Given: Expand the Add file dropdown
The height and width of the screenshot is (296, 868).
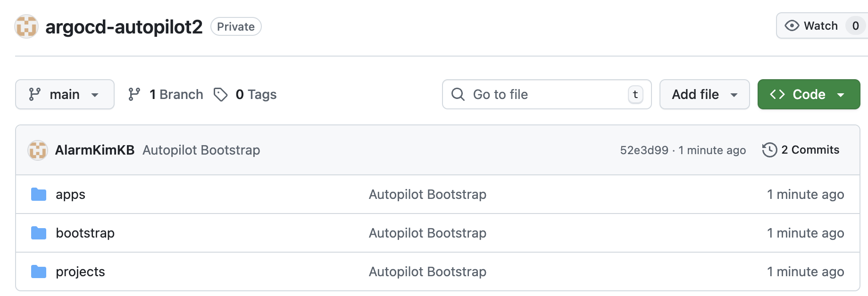Looking at the screenshot, I should point(704,94).
